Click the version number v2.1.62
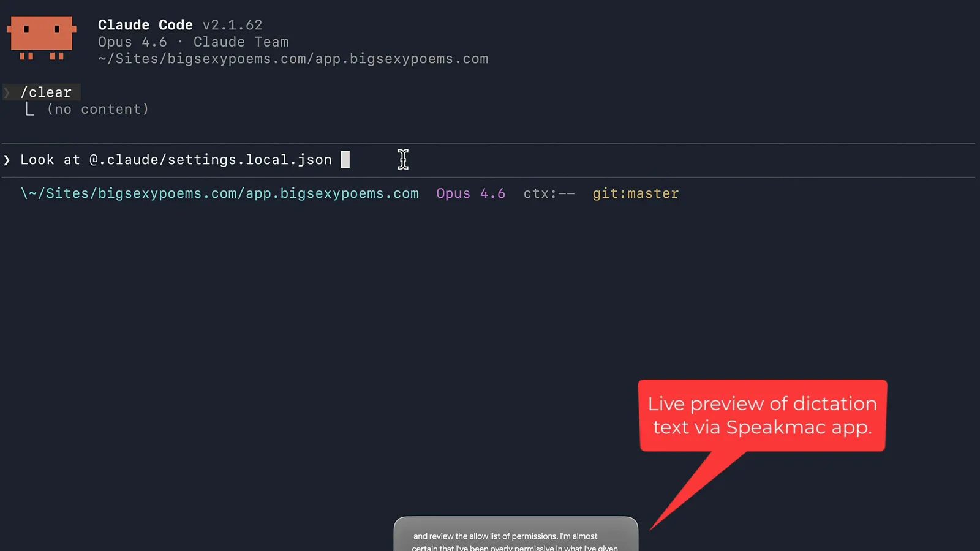Viewport: 980px width, 551px height. (x=232, y=25)
